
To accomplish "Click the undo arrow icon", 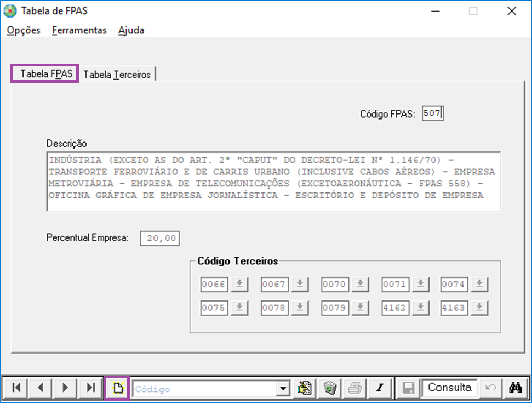I will point(490,388).
